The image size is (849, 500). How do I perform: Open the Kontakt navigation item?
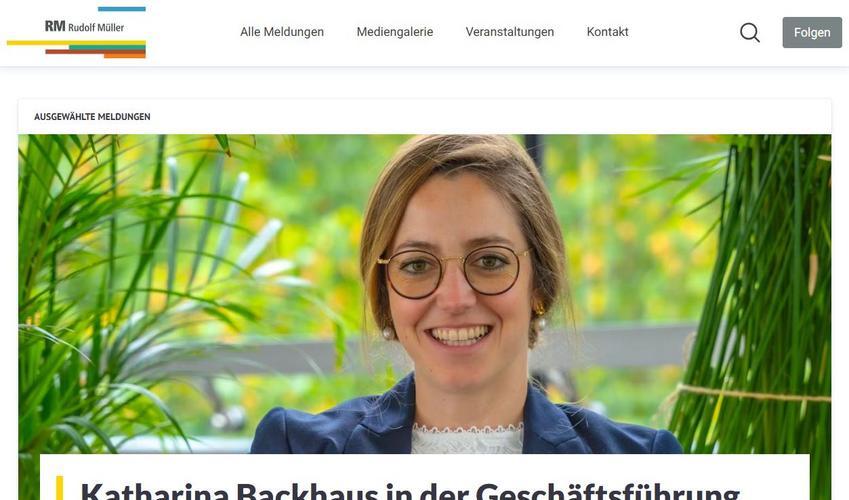click(x=608, y=32)
